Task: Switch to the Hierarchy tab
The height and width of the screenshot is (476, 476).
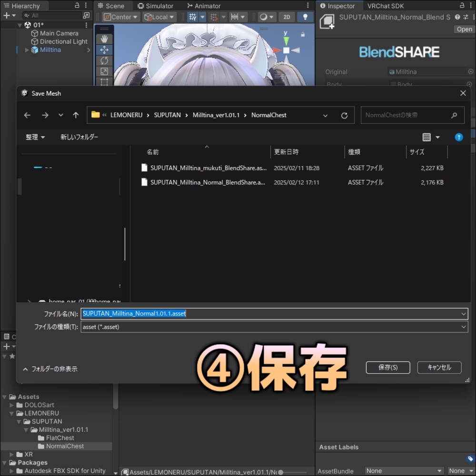Action: (x=22, y=6)
